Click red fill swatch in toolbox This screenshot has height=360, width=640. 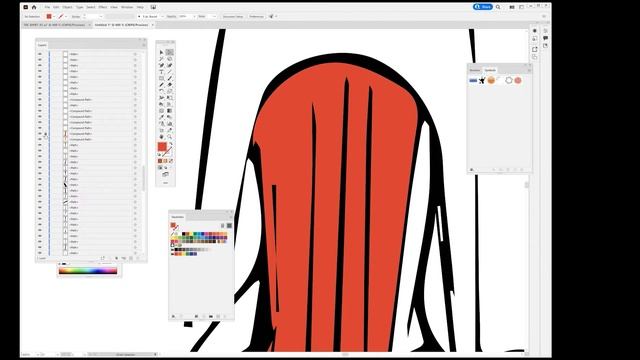pyautogui.click(x=162, y=147)
